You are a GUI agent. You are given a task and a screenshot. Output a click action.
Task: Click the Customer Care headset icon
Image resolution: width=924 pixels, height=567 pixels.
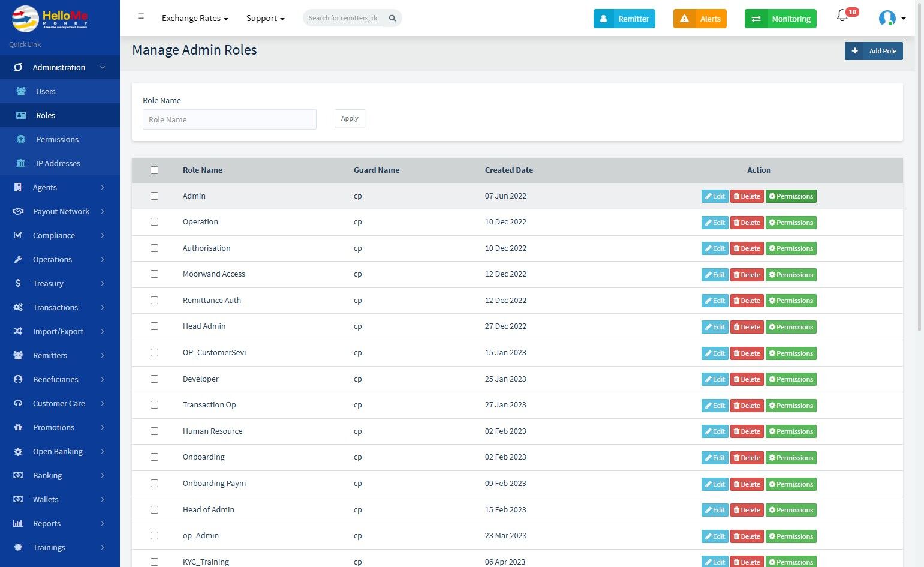[18, 403]
